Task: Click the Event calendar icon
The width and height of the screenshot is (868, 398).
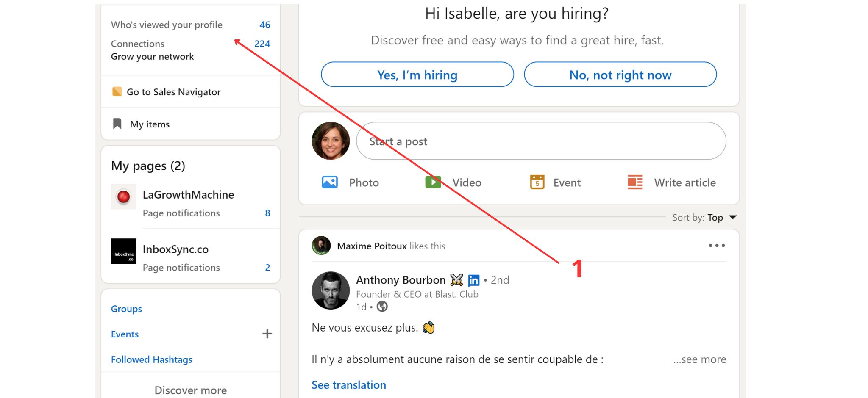Action: [537, 182]
